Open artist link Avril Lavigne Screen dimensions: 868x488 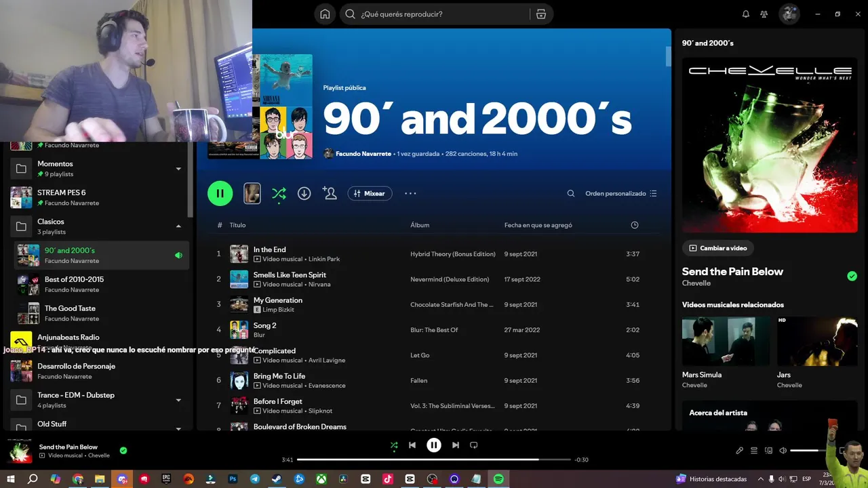pos(327,360)
